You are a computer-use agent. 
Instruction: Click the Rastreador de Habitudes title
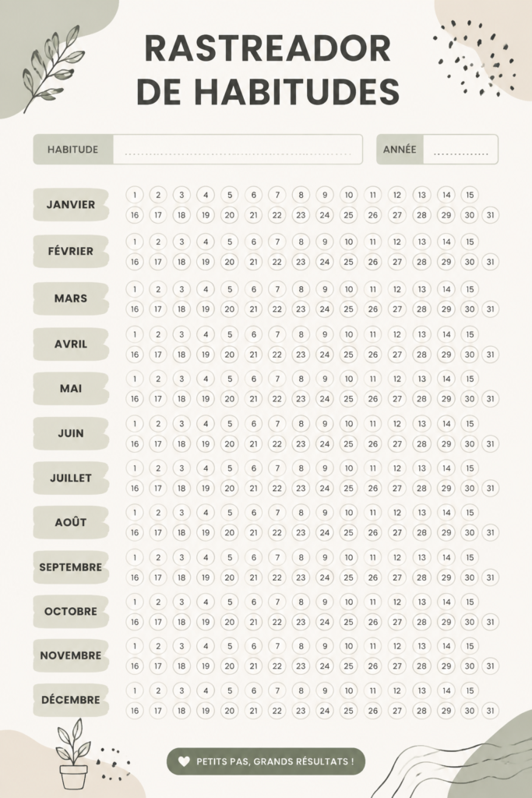coord(268,70)
